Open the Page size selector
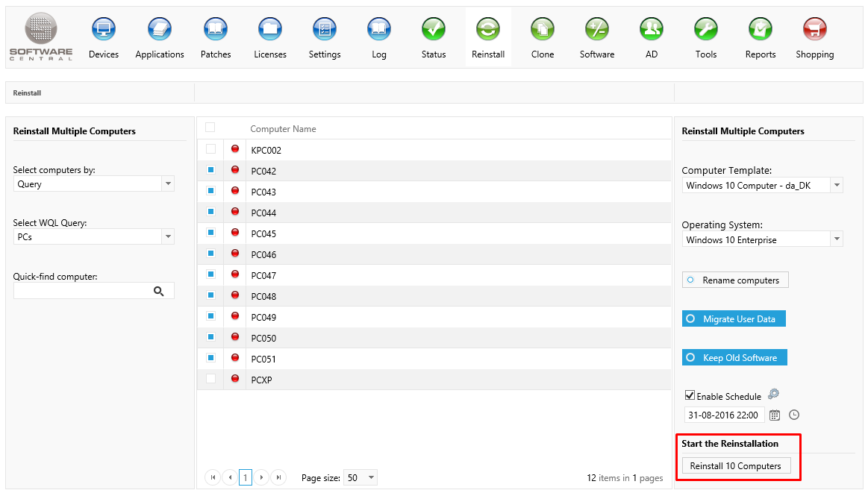This screenshot has height=493, width=868. pyautogui.click(x=361, y=477)
